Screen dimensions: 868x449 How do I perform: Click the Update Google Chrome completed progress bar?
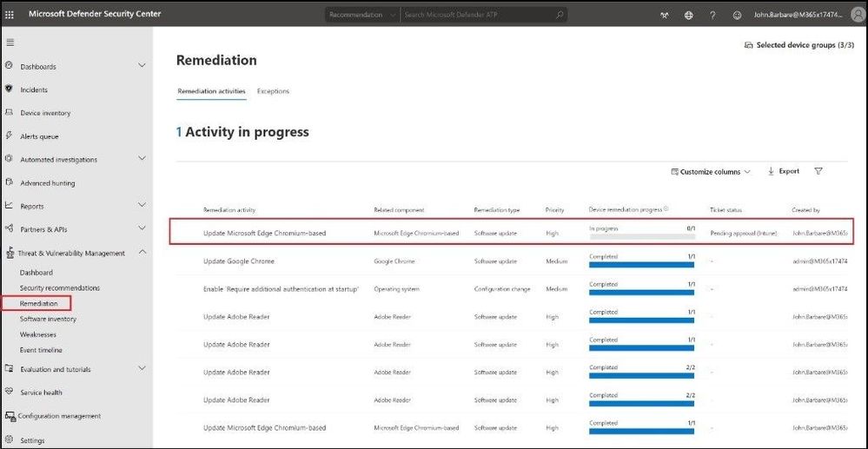642,265
